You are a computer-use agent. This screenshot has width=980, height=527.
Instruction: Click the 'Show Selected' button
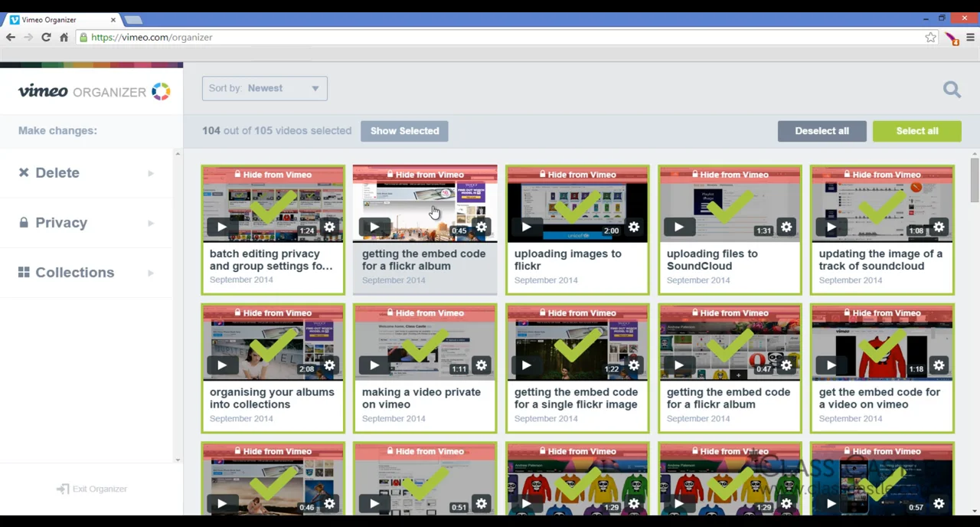405,131
